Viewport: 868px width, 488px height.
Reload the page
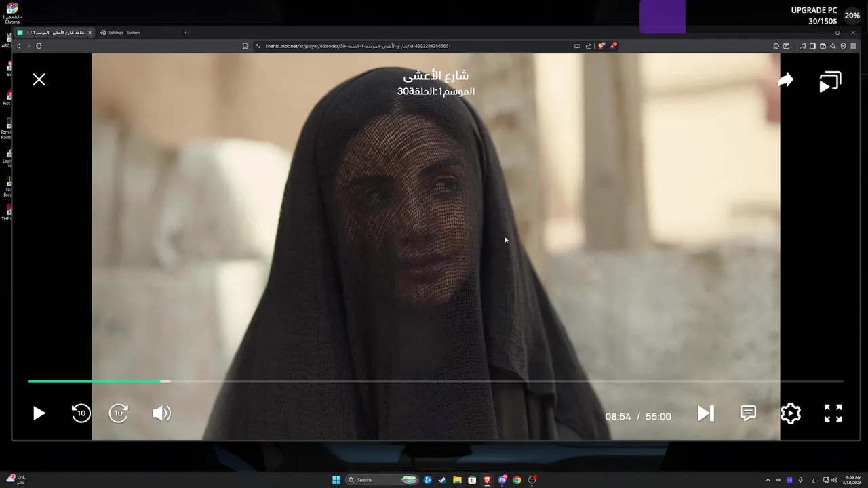pyautogui.click(x=39, y=46)
